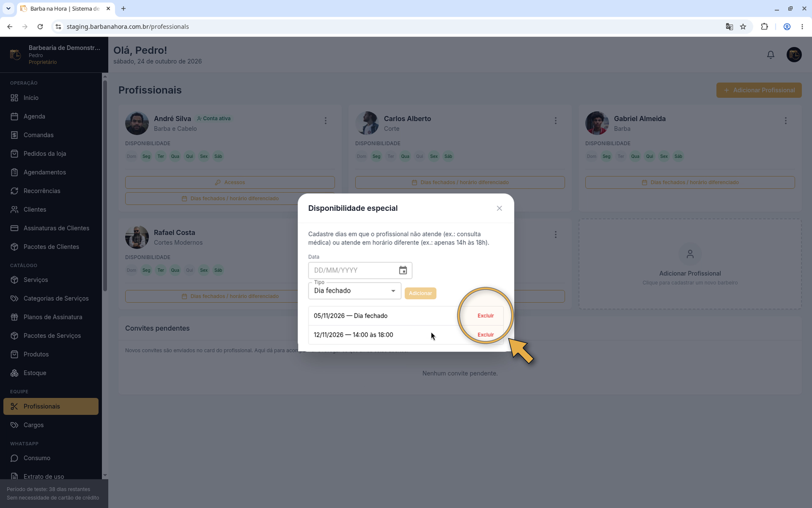Open Cargos from the sidebar

[51, 425]
